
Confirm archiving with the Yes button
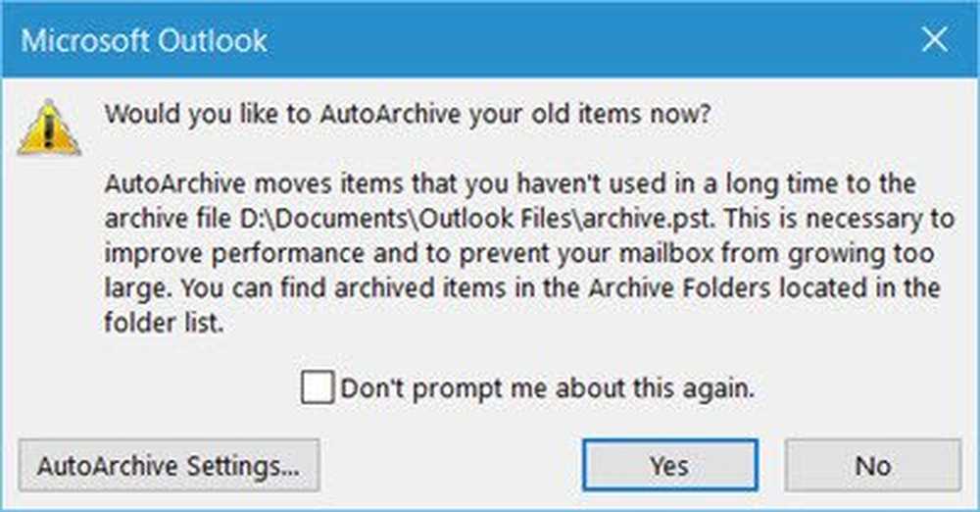[669, 466]
